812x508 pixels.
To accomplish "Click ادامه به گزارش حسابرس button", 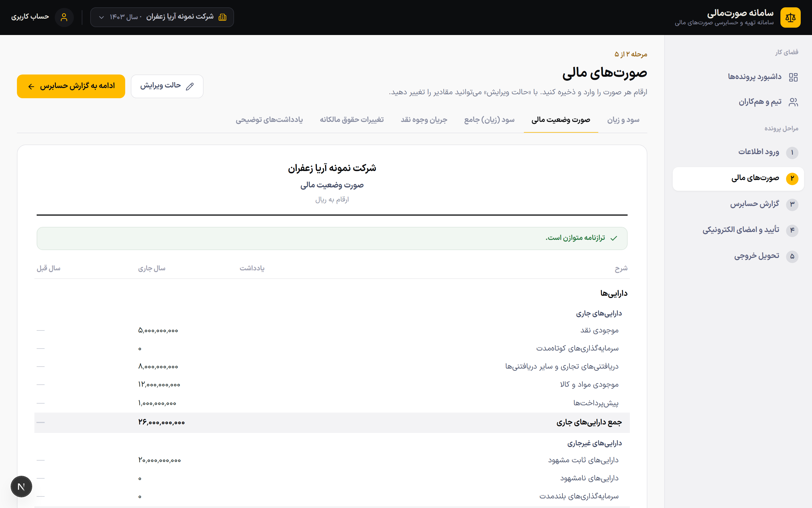I will (71, 86).
